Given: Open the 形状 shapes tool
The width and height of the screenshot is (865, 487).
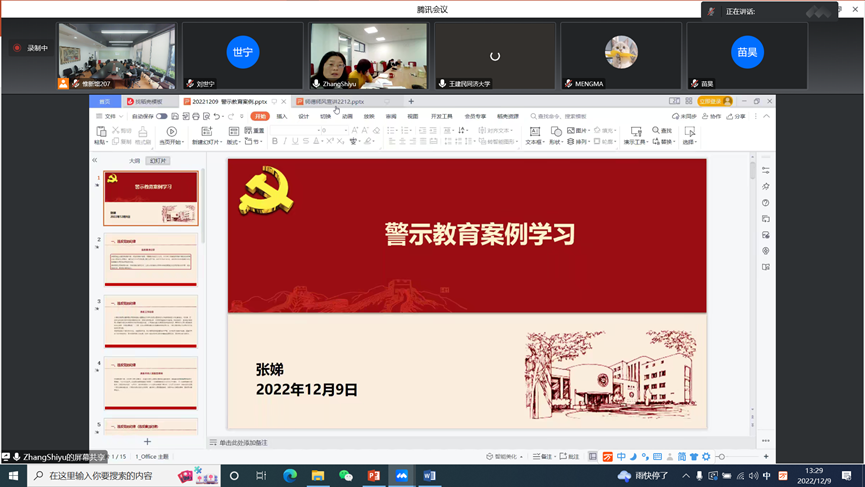Looking at the screenshot, I should point(556,131).
